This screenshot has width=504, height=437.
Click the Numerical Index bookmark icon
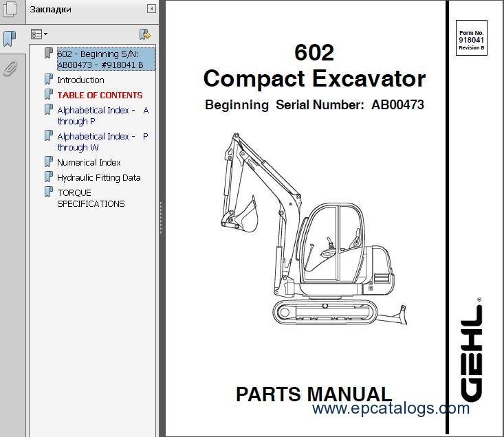49,161
